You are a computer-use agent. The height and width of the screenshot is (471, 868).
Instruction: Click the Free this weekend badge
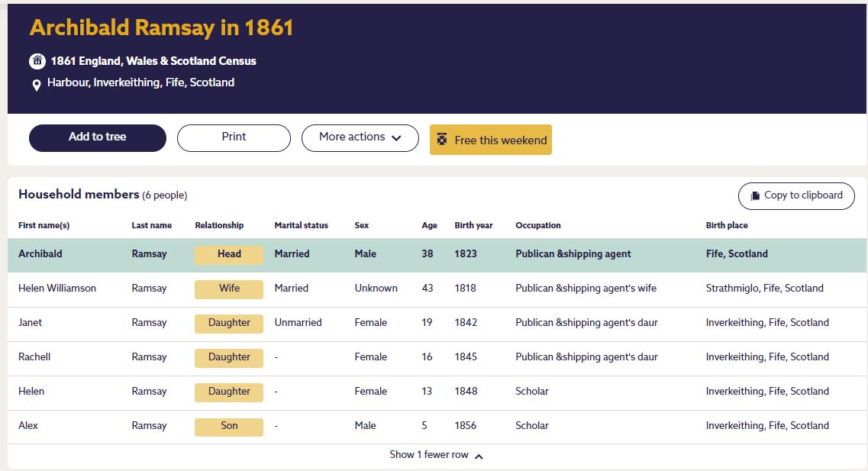tap(491, 140)
